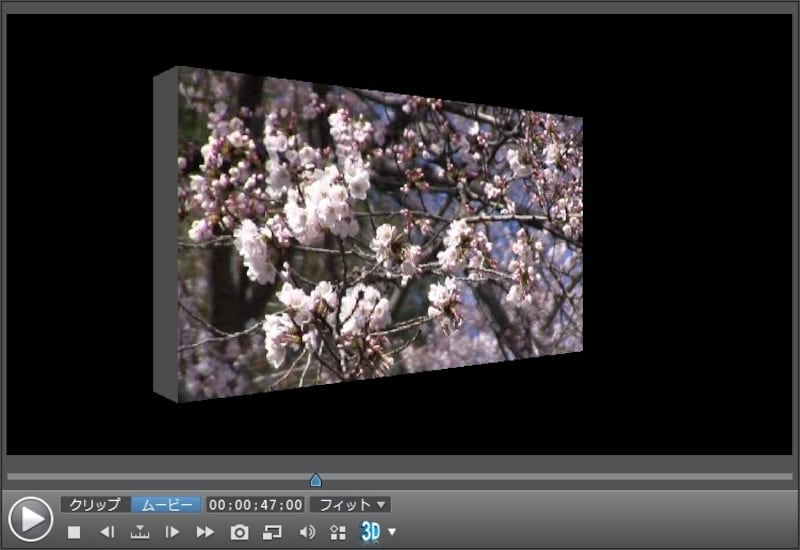Open the preview quality settings icon
Screen dimensions: 800x550
click(x=337, y=532)
